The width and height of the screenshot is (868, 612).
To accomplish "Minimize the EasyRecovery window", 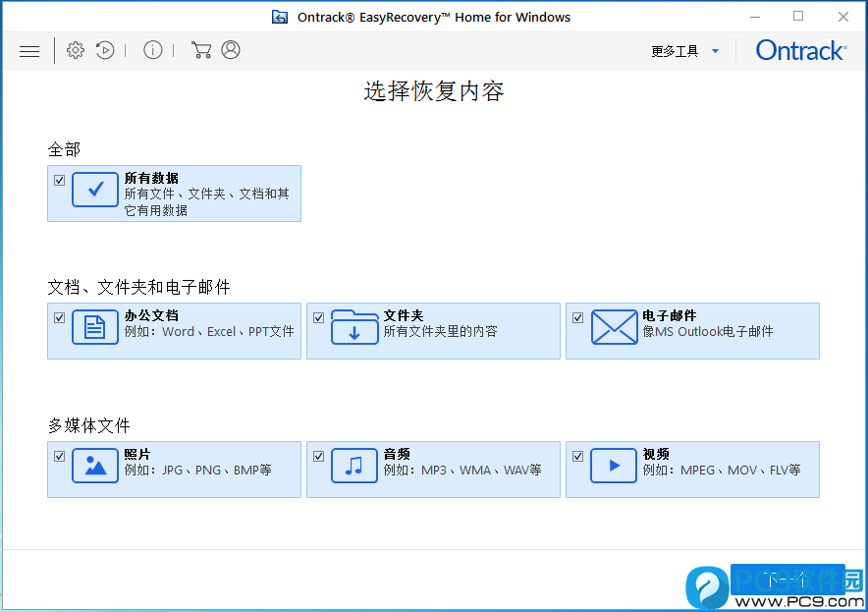I will [755, 17].
